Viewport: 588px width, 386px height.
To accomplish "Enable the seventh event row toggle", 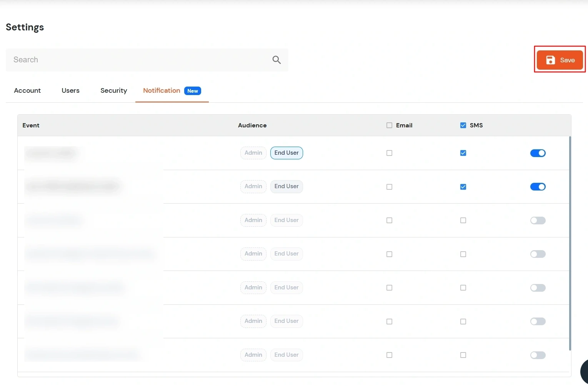I will pos(538,355).
